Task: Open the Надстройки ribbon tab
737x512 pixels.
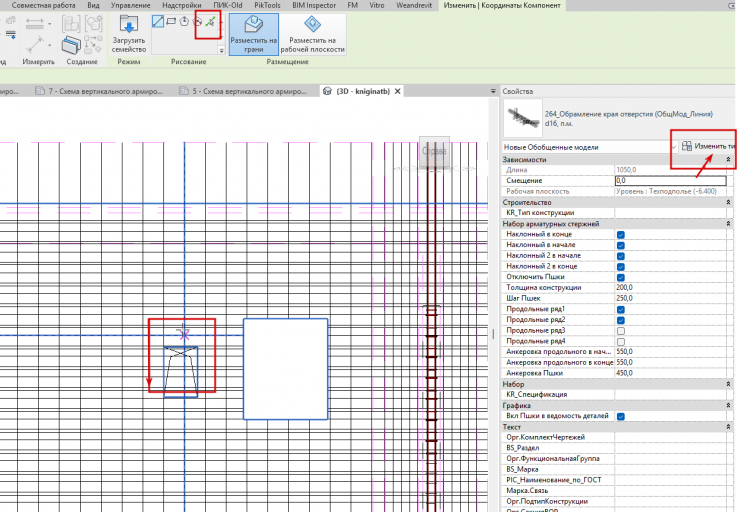Action: pos(181,5)
